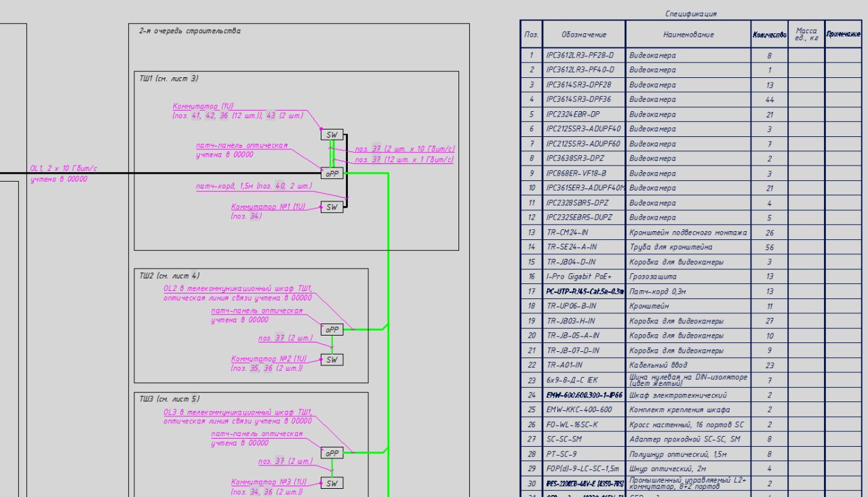868x497 pixels.
Task: Select the oPP block in ТШ1 cabinet
Action: tap(332, 174)
